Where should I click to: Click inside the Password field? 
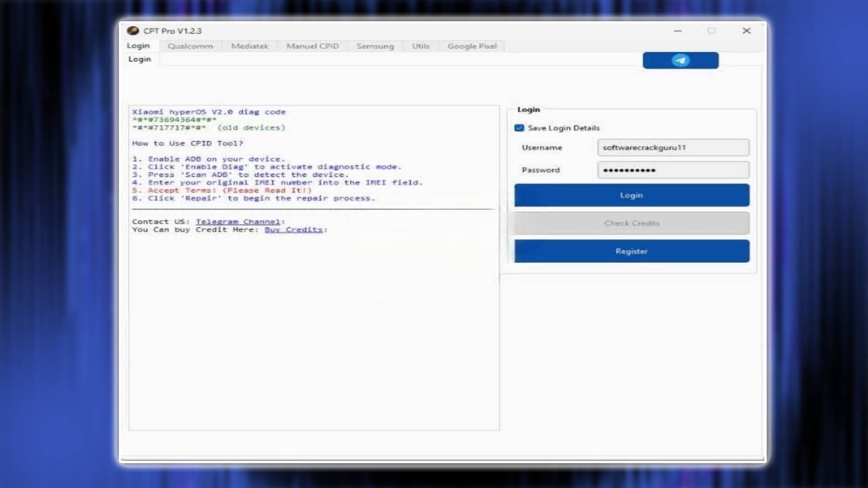[673, 170]
